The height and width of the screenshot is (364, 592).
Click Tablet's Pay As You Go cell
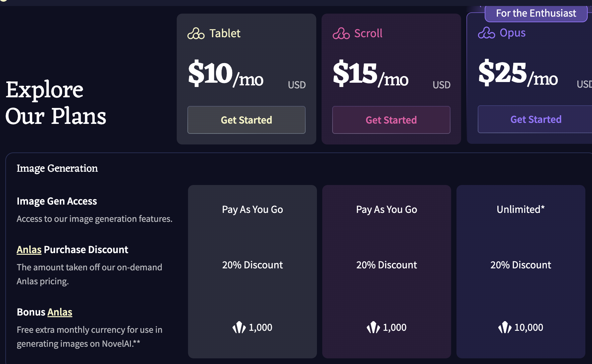point(252,210)
